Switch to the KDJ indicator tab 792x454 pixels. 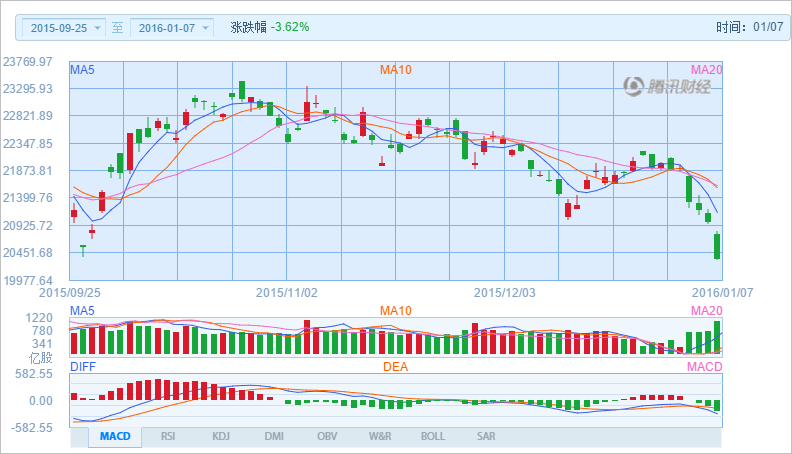[x=221, y=436]
